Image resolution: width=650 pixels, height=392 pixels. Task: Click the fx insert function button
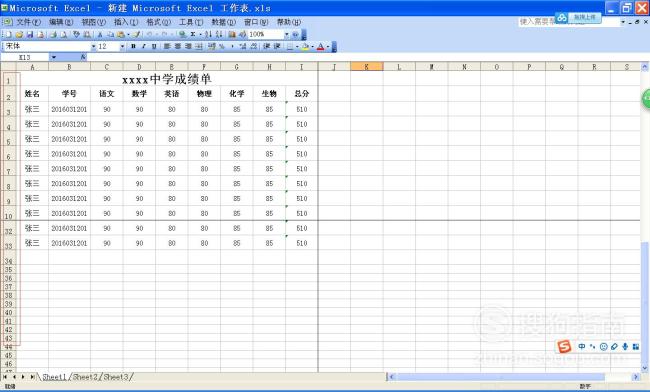[83, 57]
